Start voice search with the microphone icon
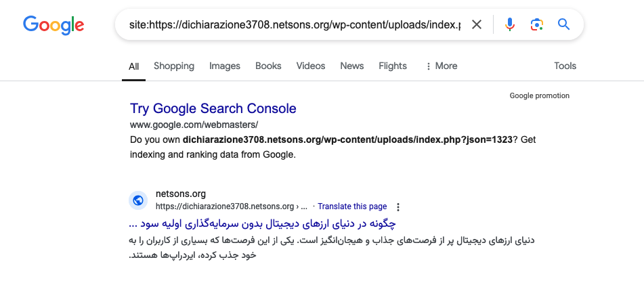644x285 pixels. click(510, 25)
